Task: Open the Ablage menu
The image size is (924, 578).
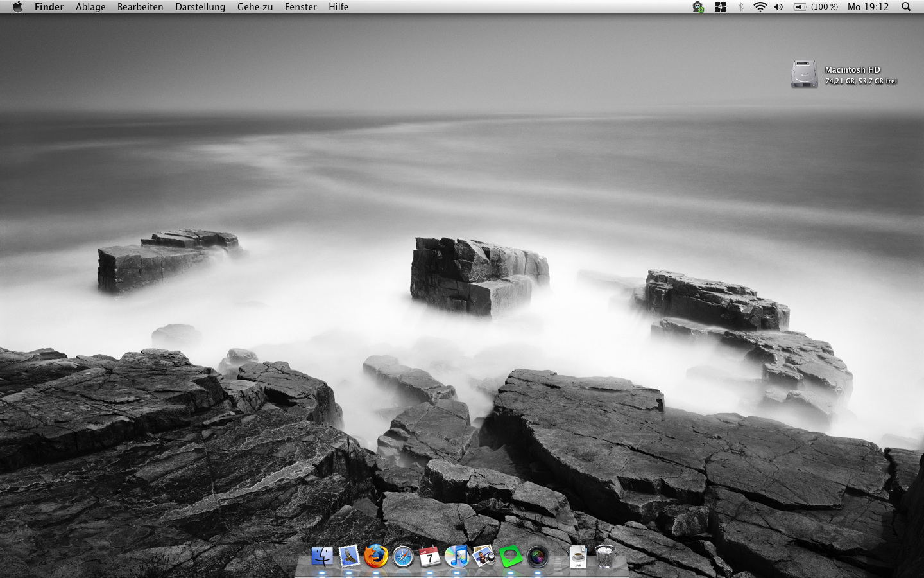Action: tap(90, 7)
